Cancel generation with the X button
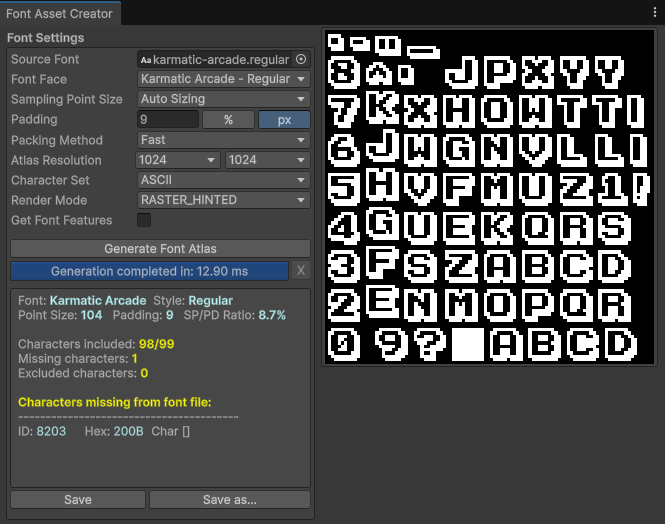The image size is (665, 524). pos(301,271)
